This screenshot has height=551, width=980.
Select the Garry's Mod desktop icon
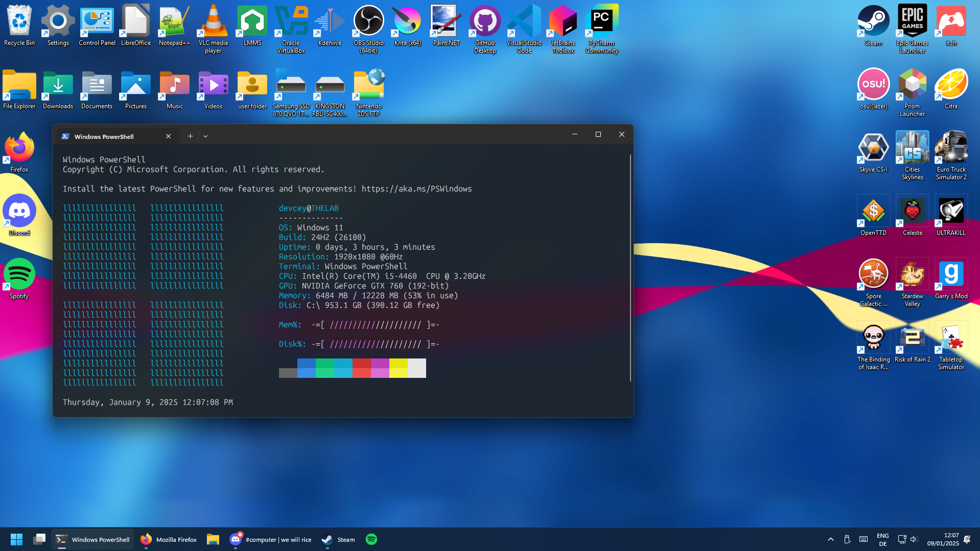(x=951, y=279)
